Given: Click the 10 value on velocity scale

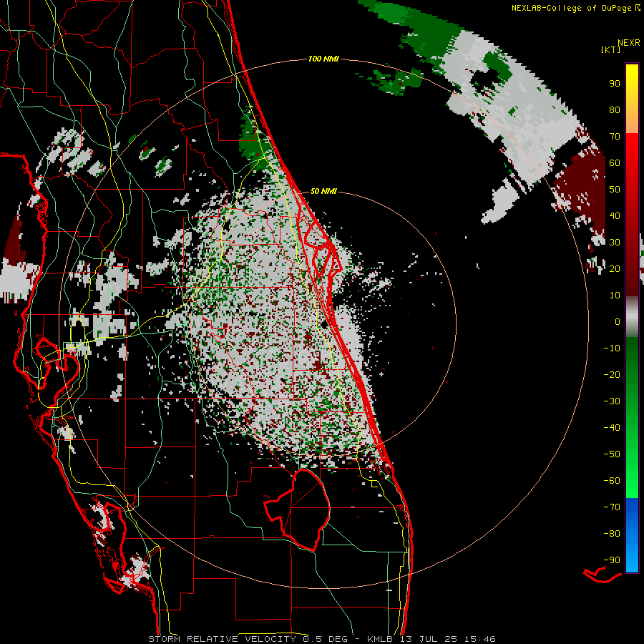Looking at the screenshot, I should (615, 296).
